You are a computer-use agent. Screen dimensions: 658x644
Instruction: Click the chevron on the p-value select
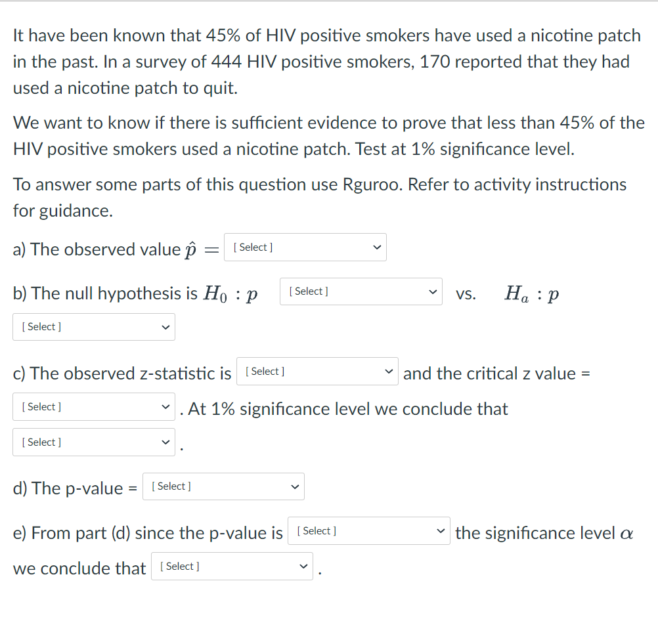pyautogui.click(x=296, y=486)
